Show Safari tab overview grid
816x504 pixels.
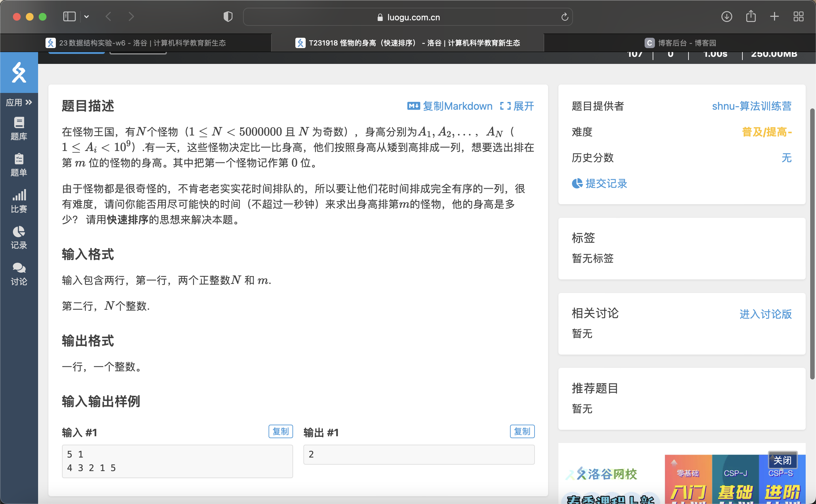[x=798, y=17]
